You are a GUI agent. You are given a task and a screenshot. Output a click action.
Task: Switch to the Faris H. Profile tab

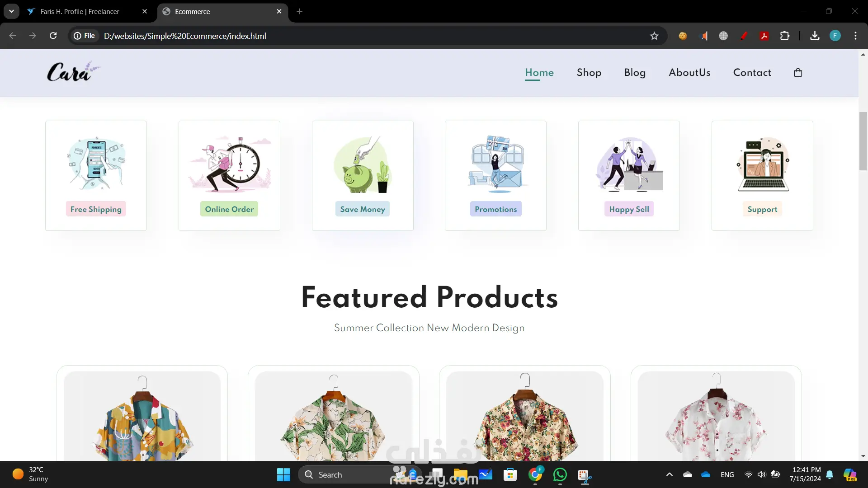pyautogui.click(x=80, y=11)
